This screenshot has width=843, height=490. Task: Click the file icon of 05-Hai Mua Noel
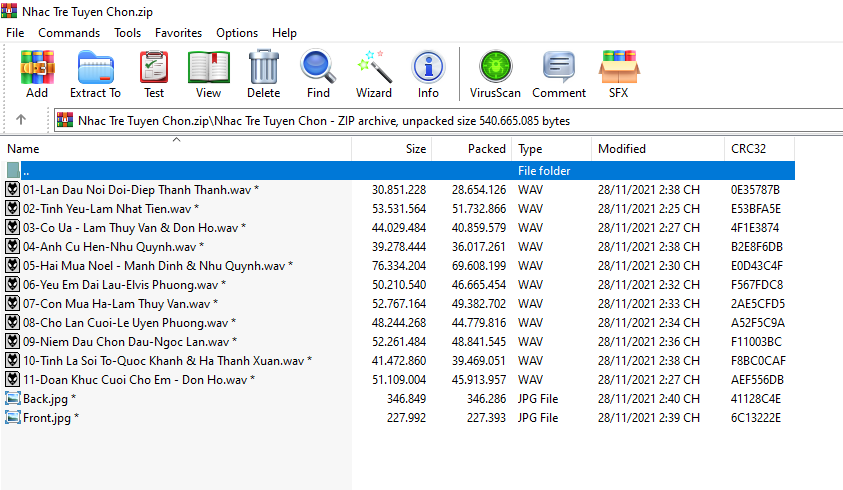(12, 265)
